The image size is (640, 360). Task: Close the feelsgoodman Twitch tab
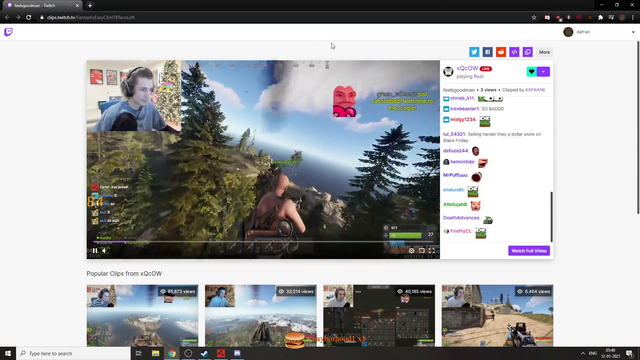coord(77,5)
